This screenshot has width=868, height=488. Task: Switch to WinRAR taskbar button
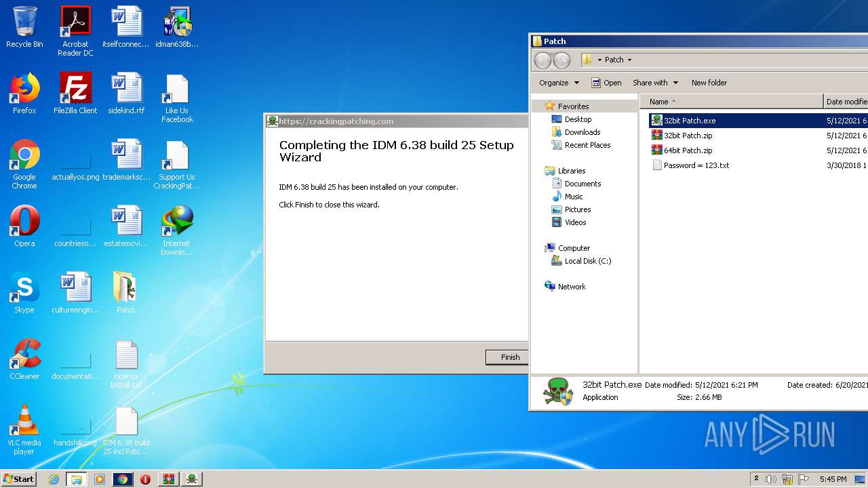(168, 479)
